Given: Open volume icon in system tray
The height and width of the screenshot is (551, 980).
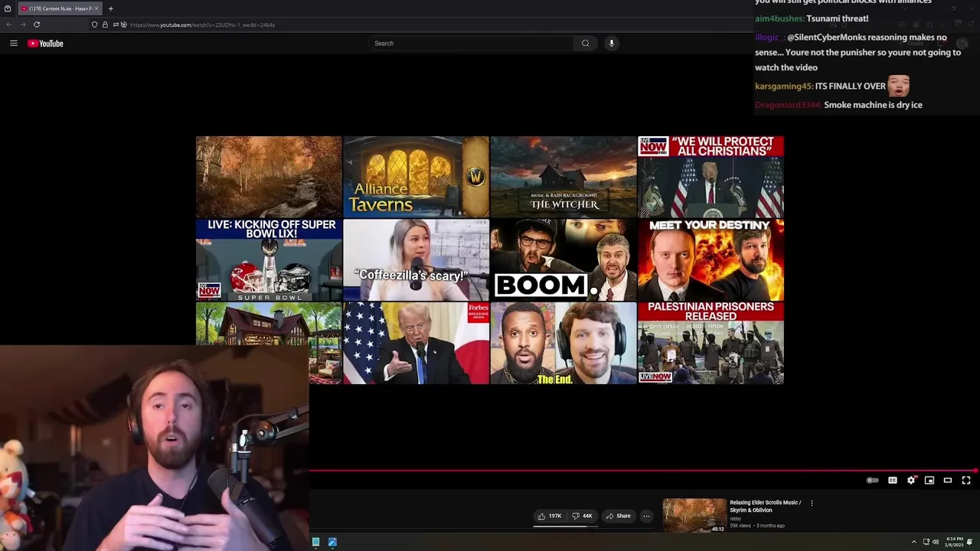Looking at the screenshot, I should pos(936,542).
